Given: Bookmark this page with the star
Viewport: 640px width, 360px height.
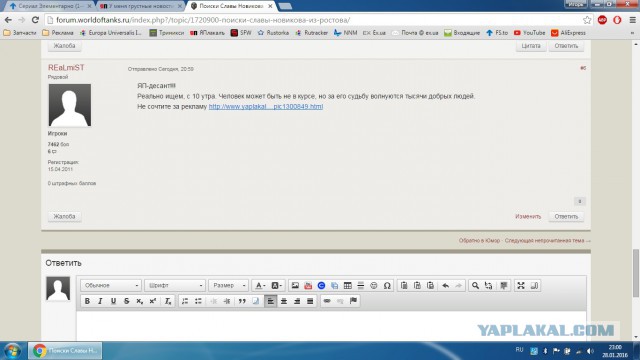Looking at the screenshot, I should (x=587, y=20).
